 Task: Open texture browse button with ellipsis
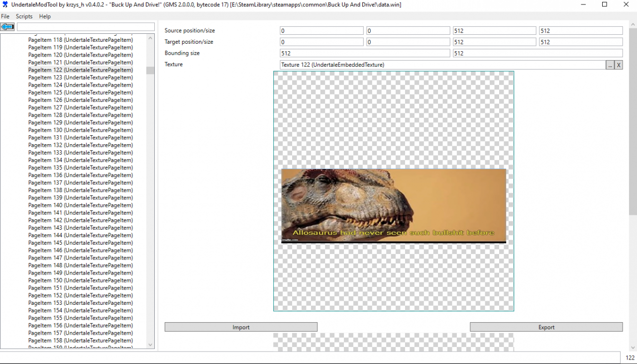610,65
